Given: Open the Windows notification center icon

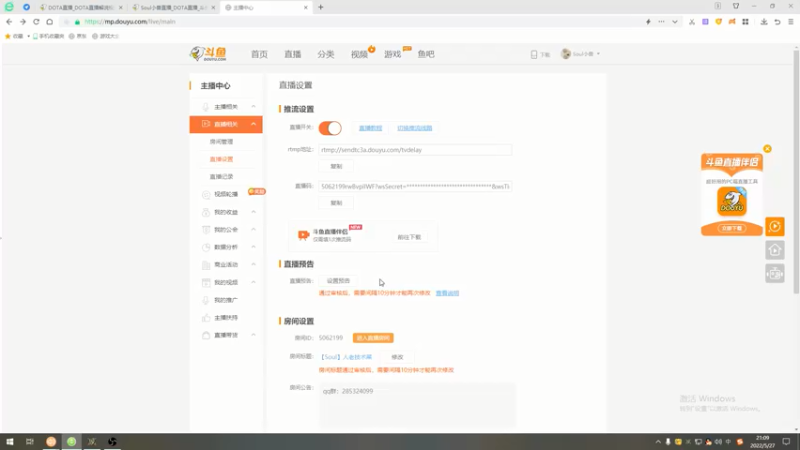Looking at the screenshot, I should [786, 442].
